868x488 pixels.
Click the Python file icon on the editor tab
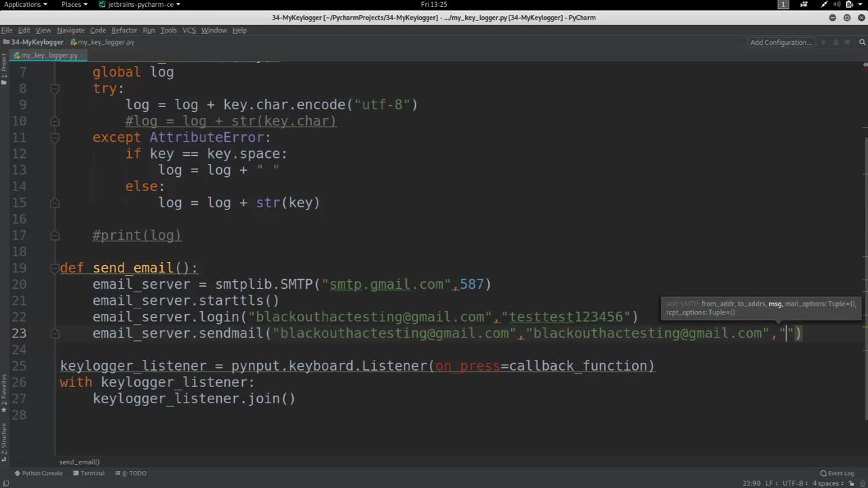(17, 56)
